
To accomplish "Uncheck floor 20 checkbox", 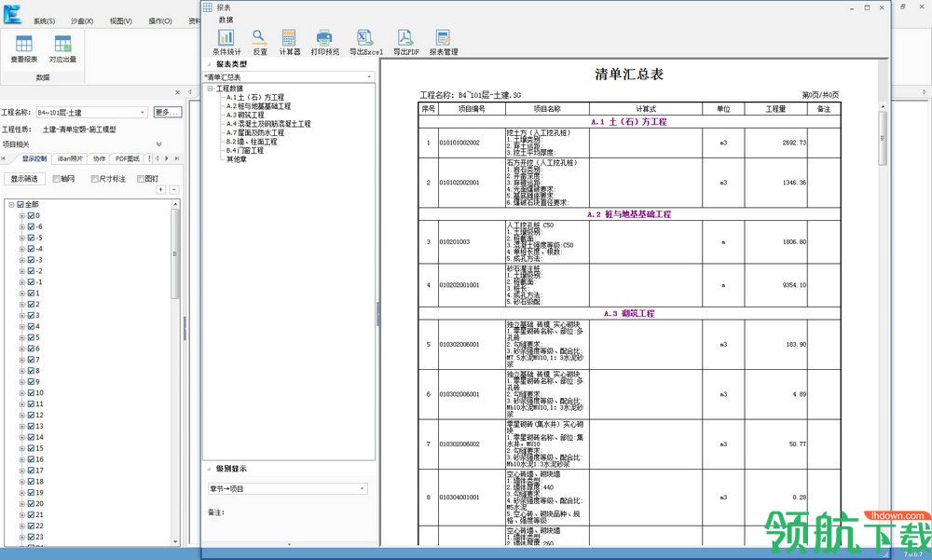I will [31, 503].
